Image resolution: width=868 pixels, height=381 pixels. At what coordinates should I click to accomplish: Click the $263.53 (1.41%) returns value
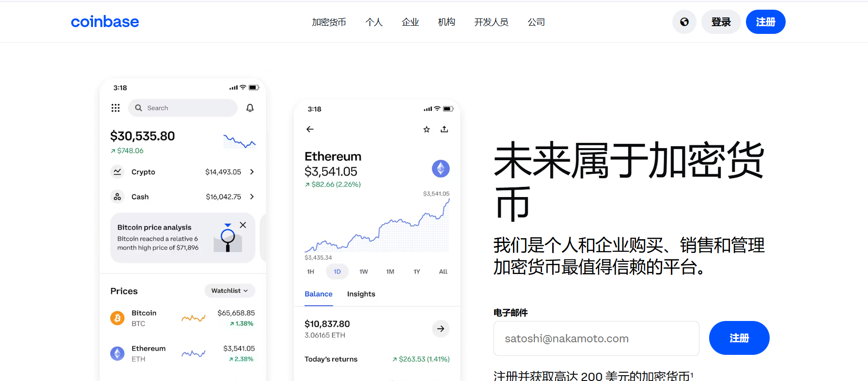click(x=421, y=359)
